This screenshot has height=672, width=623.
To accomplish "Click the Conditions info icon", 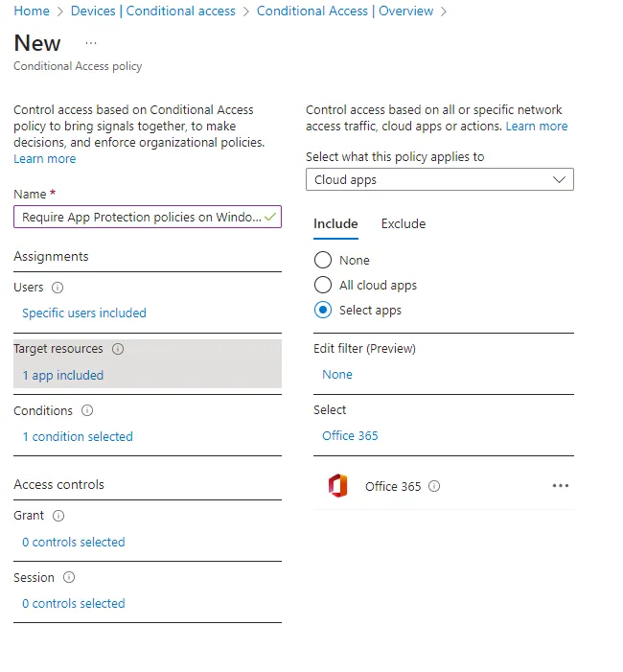I will 87,411.
